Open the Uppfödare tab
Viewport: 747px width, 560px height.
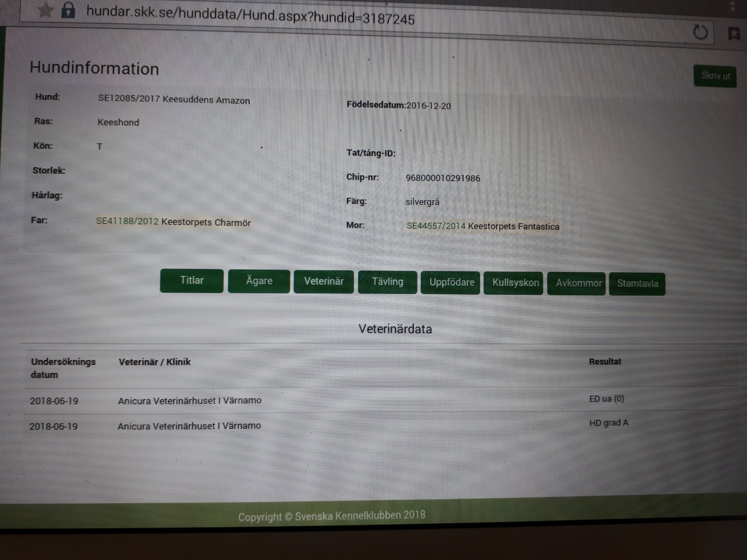(x=451, y=282)
